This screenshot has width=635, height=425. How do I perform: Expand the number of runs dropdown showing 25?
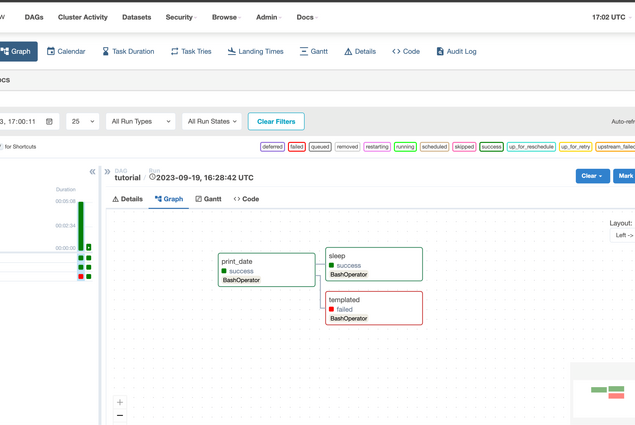82,121
